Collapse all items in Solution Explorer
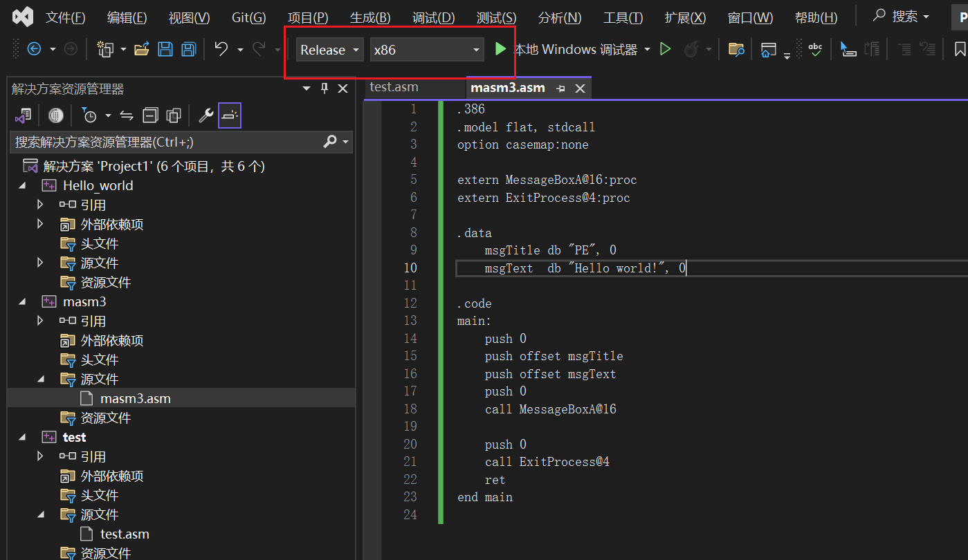Viewport: 968px width, 560px height. (x=150, y=115)
